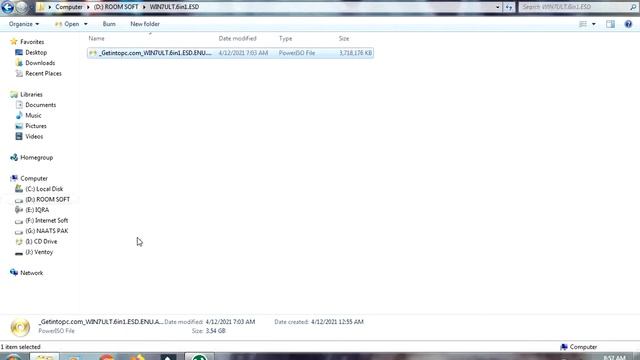Click the Favorites star icon
Image resolution: width=640 pixels, height=360 pixels.
14,42
